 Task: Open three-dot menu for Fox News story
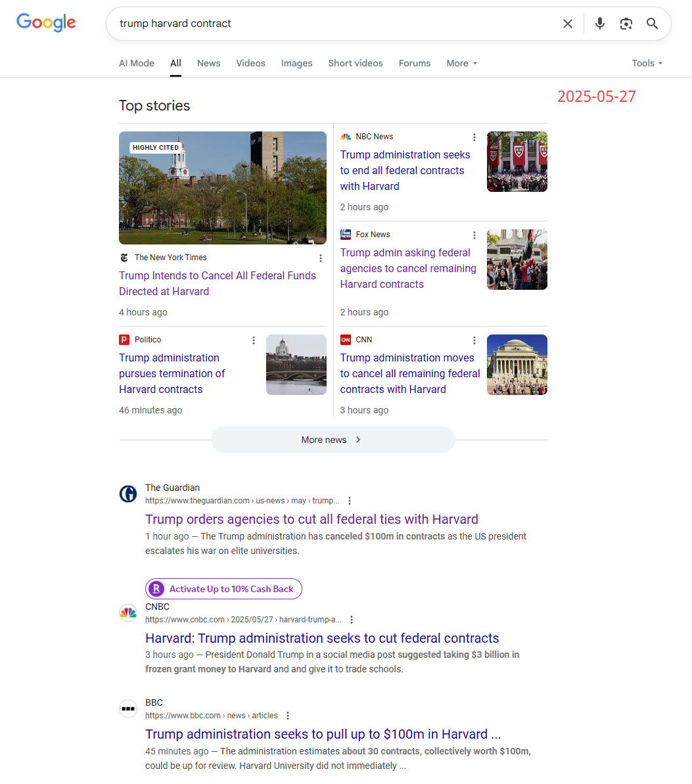pos(474,235)
